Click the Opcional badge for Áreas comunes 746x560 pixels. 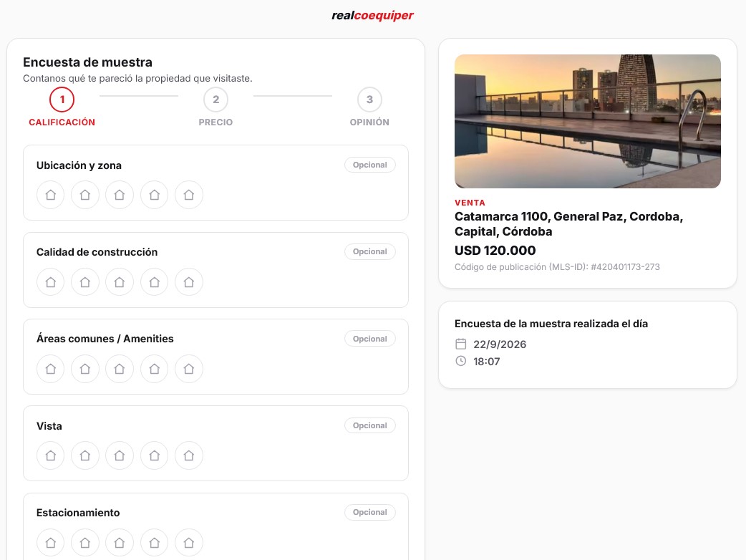coord(369,339)
